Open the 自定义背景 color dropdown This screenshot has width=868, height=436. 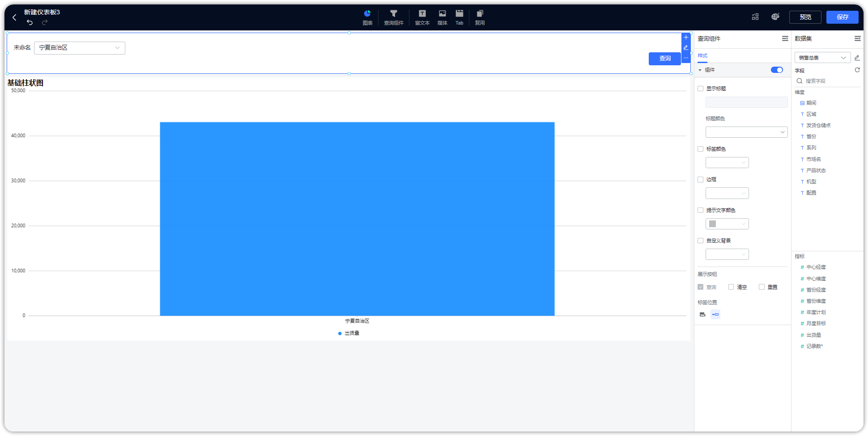[x=727, y=254]
